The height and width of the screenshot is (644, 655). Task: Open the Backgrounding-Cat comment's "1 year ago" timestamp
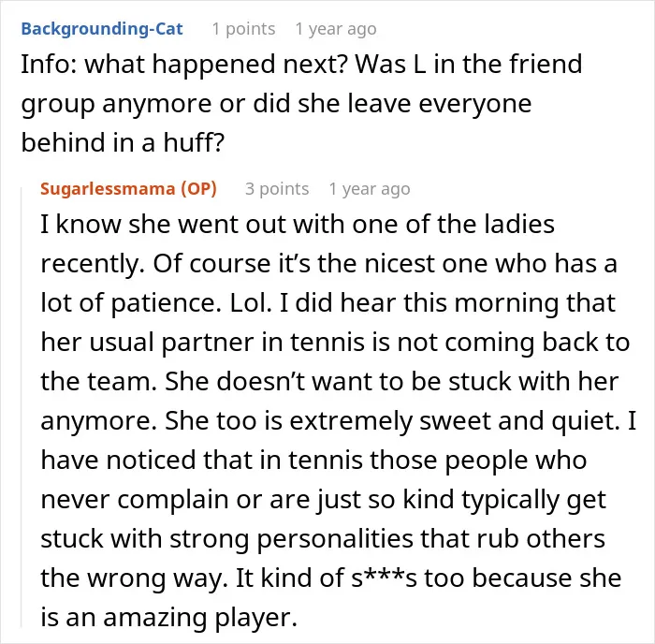[x=336, y=29]
